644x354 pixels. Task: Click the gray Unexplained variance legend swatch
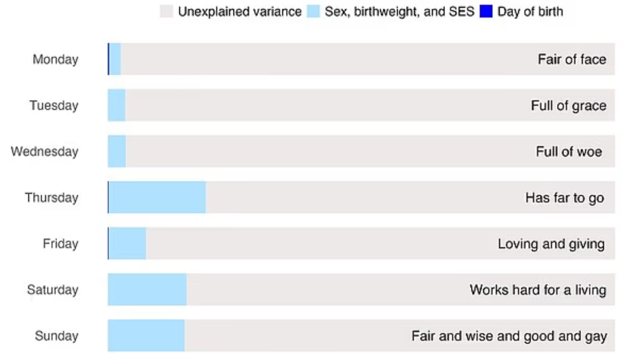coord(167,12)
